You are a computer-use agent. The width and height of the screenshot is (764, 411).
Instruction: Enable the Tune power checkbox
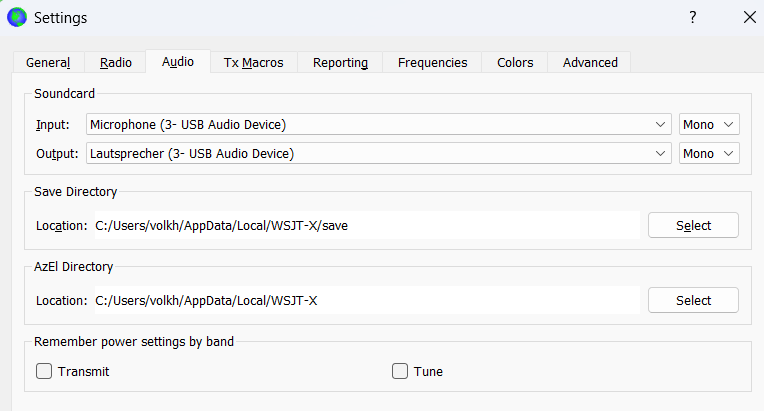click(x=400, y=371)
